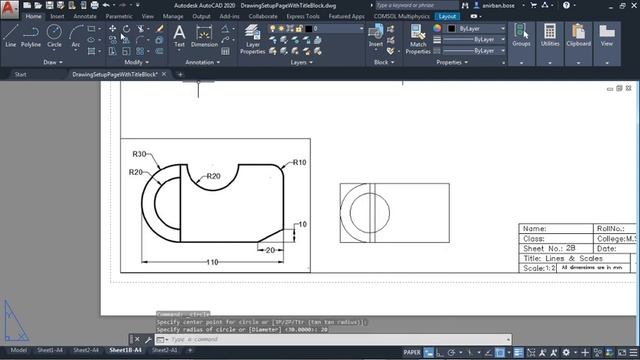Open Layer Properties manager
This screenshot has height=360, width=640.
pos(252,39)
